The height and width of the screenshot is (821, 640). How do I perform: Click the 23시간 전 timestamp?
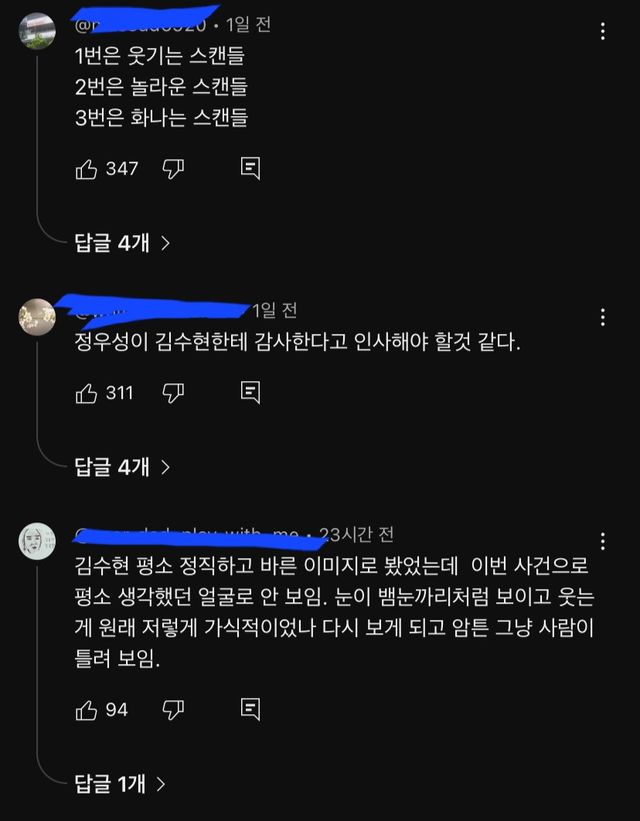356,534
